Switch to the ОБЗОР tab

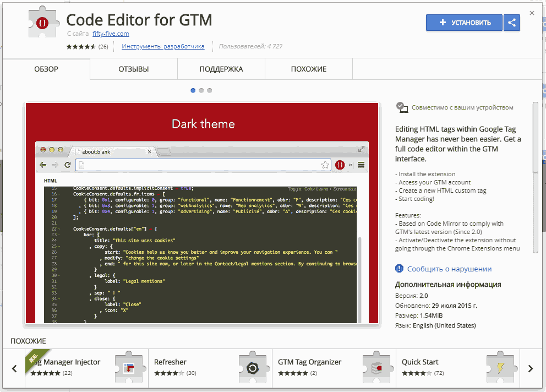tap(46, 69)
